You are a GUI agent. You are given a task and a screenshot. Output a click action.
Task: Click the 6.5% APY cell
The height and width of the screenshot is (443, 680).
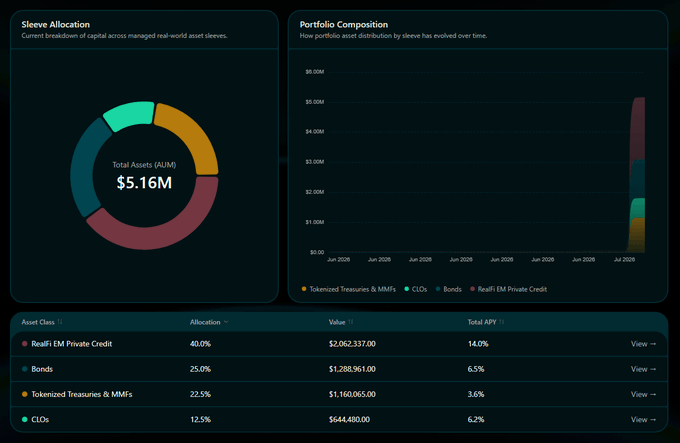coord(476,369)
